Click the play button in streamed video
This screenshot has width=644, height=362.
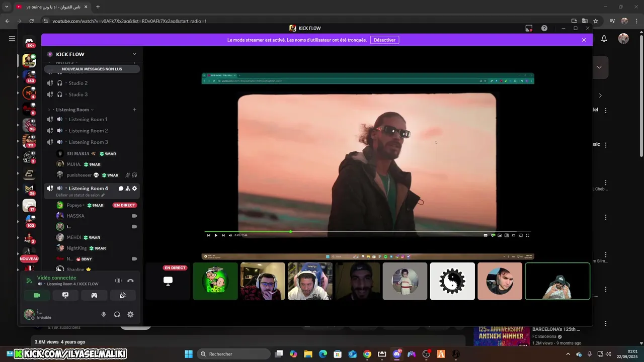216,235
